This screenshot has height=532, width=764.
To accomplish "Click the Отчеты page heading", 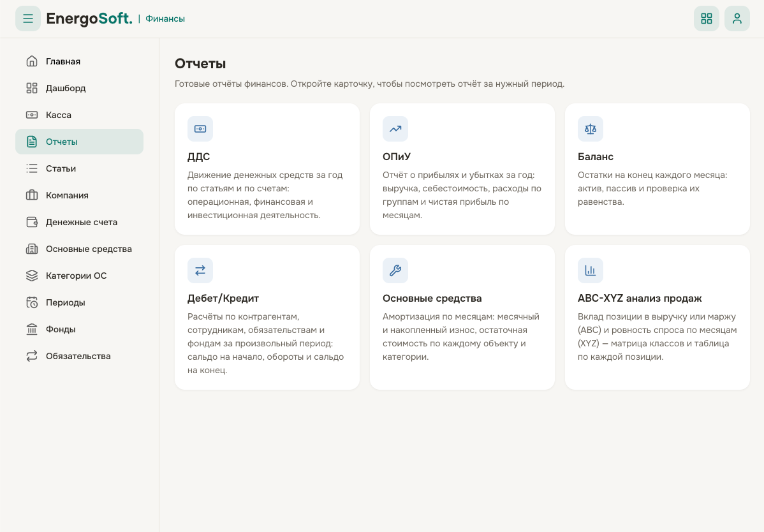I will point(200,64).
